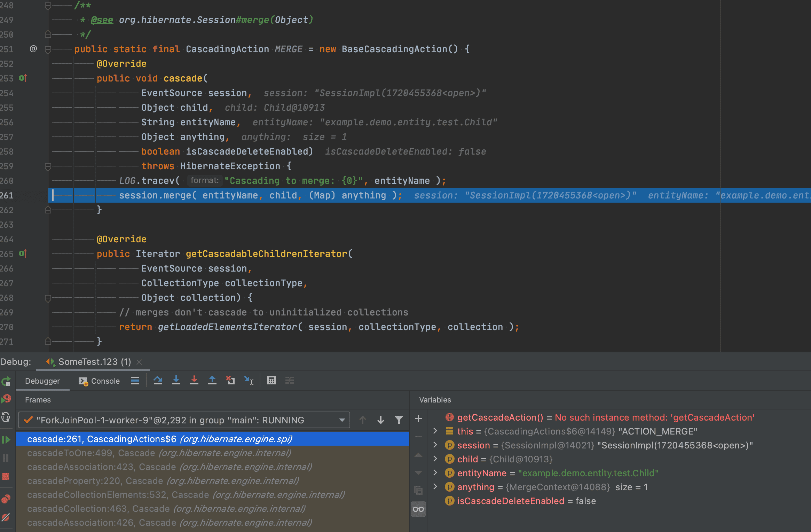
Task: Expand the 'session' variable node
Action: pos(435,445)
